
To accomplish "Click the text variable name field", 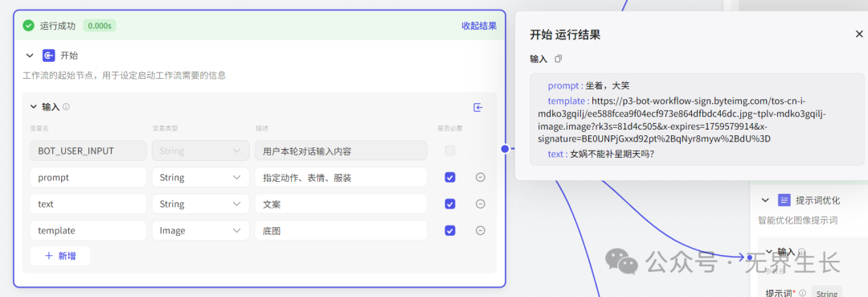I will (88, 204).
